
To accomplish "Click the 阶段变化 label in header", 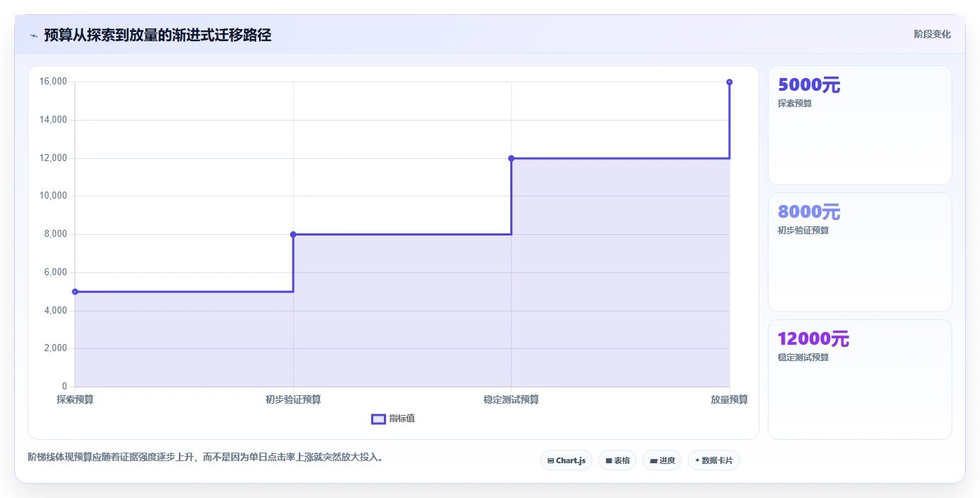I will [x=932, y=34].
